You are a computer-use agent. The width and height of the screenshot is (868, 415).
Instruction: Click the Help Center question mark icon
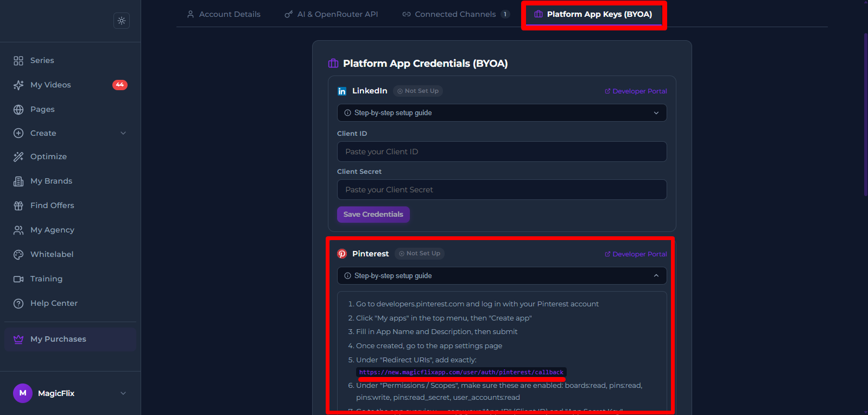tap(18, 303)
